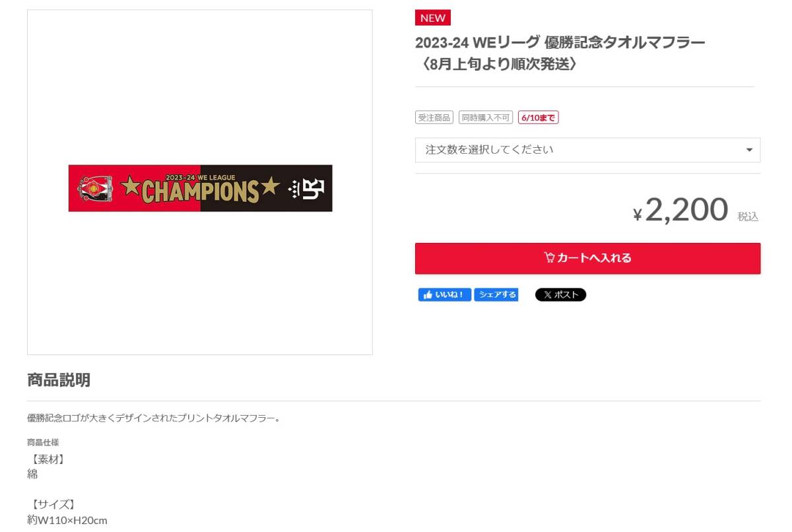Click the CHAMPIONS text on product image
Screen dimensions: 792x532
[x=200, y=191]
